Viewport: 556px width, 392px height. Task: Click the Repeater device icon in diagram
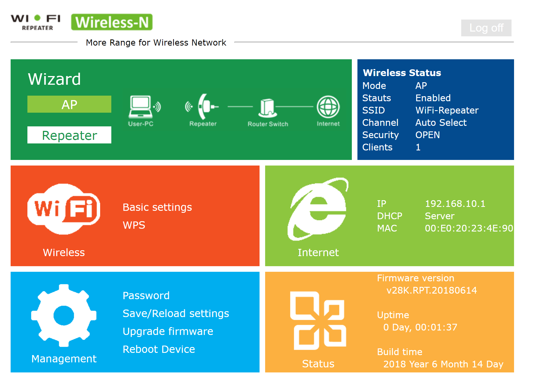pos(203,107)
